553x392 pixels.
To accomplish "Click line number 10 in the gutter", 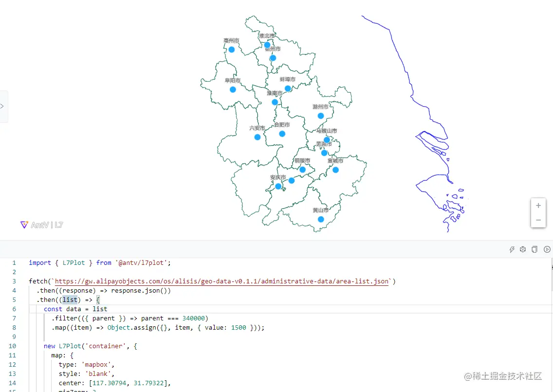I will (12, 346).
